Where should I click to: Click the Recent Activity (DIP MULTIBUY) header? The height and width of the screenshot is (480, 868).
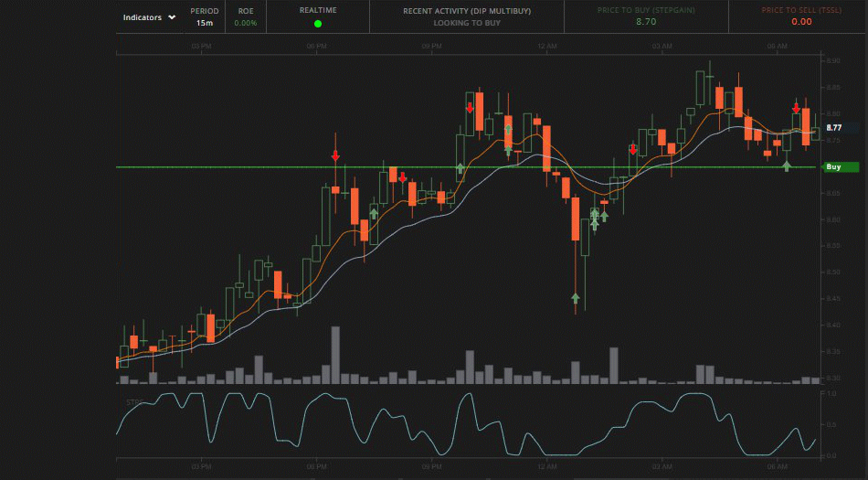(x=467, y=11)
